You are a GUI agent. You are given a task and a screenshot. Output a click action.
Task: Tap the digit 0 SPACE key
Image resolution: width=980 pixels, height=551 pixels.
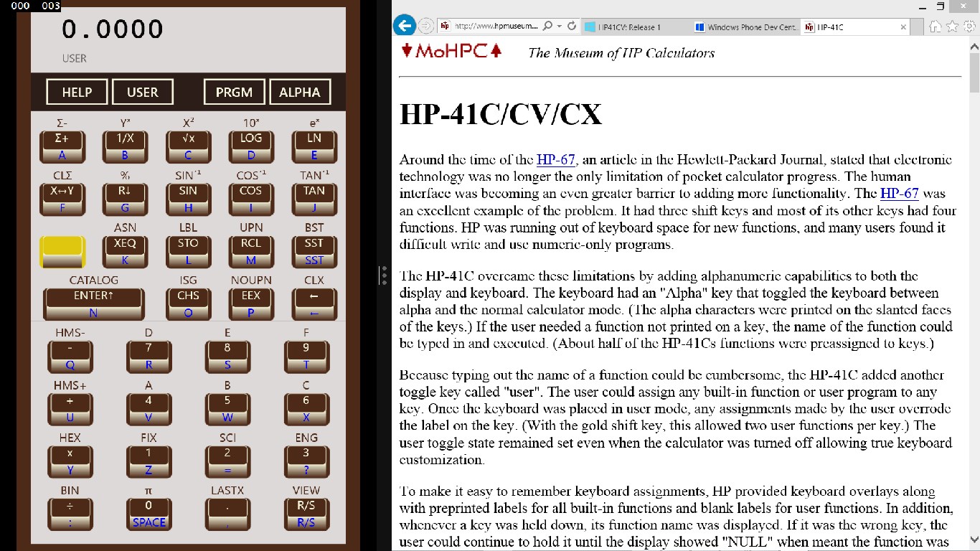tap(149, 514)
